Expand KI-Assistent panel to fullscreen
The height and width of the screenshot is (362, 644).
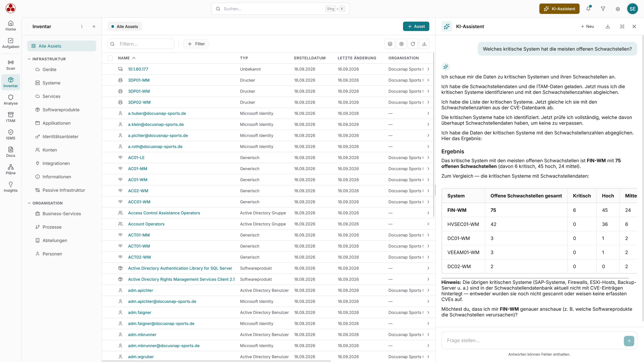(x=622, y=26)
